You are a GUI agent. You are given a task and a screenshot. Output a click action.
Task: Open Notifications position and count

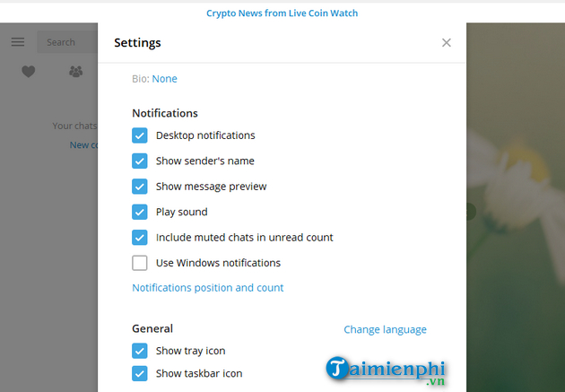[x=207, y=288]
